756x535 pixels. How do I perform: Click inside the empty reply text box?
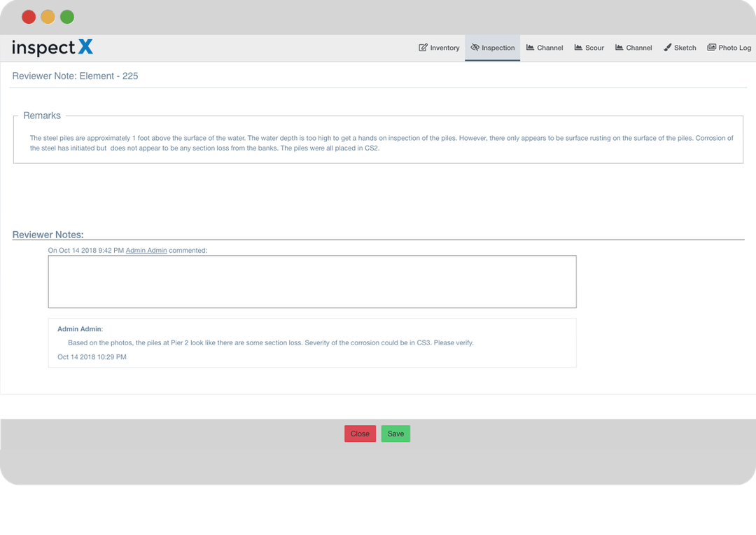(311, 281)
